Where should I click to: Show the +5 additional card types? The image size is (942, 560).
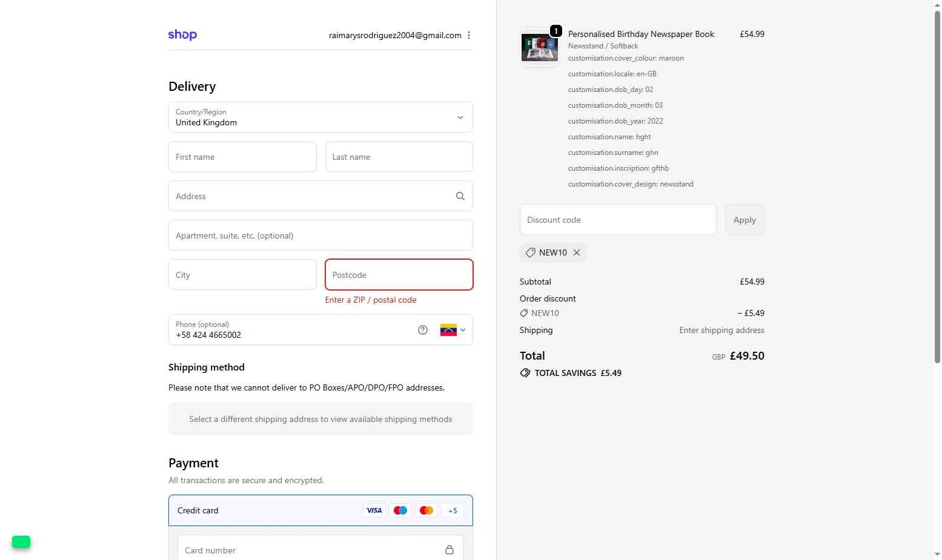pyautogui.click(x=453, y=510)
